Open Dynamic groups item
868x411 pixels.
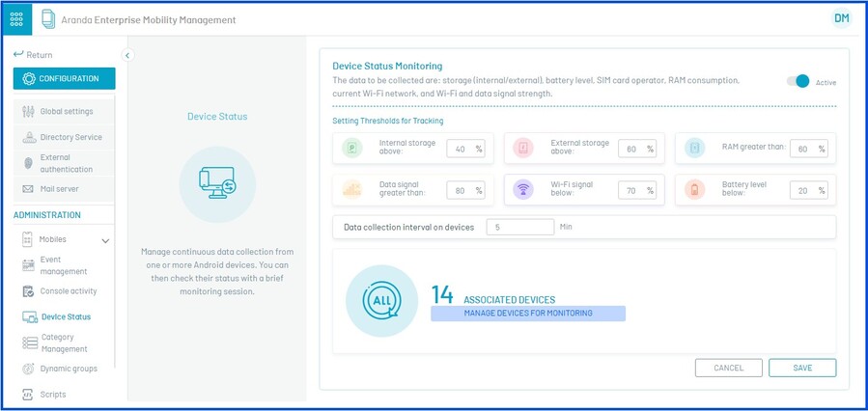click(68, 369)
